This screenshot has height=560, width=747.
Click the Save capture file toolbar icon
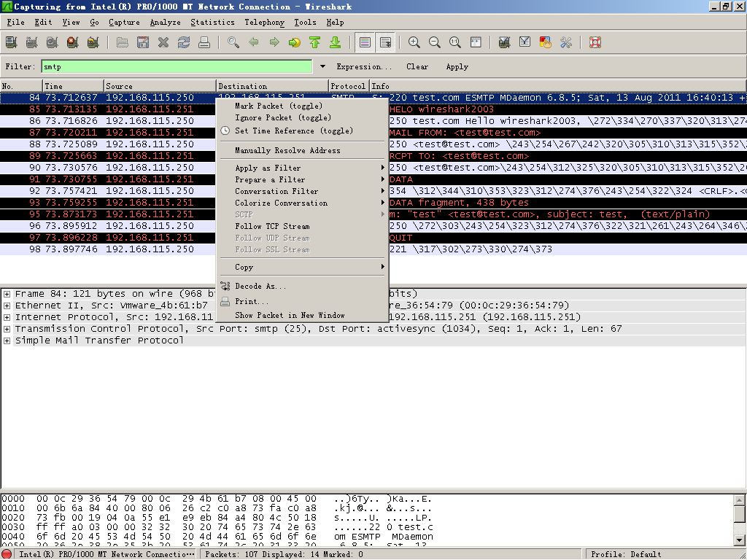[x=142, y=42]
